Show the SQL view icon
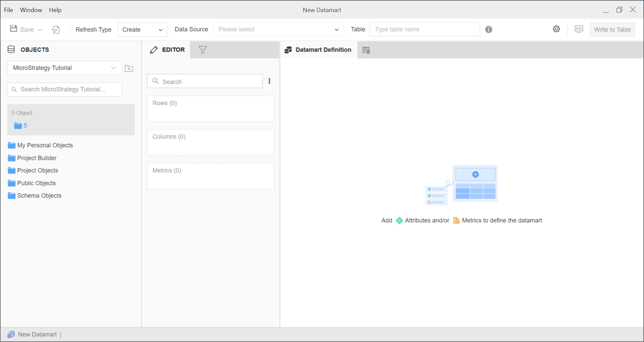The width and height of the screenshot is (644, 342). (579, 29)
